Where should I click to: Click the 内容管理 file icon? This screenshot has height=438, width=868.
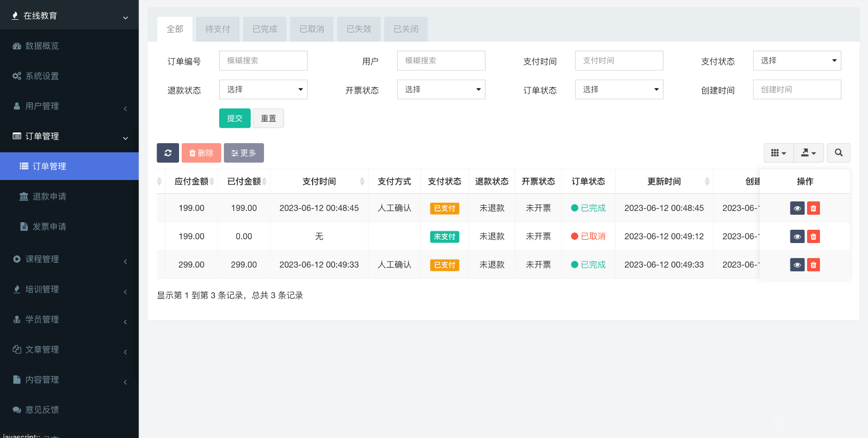17,379
